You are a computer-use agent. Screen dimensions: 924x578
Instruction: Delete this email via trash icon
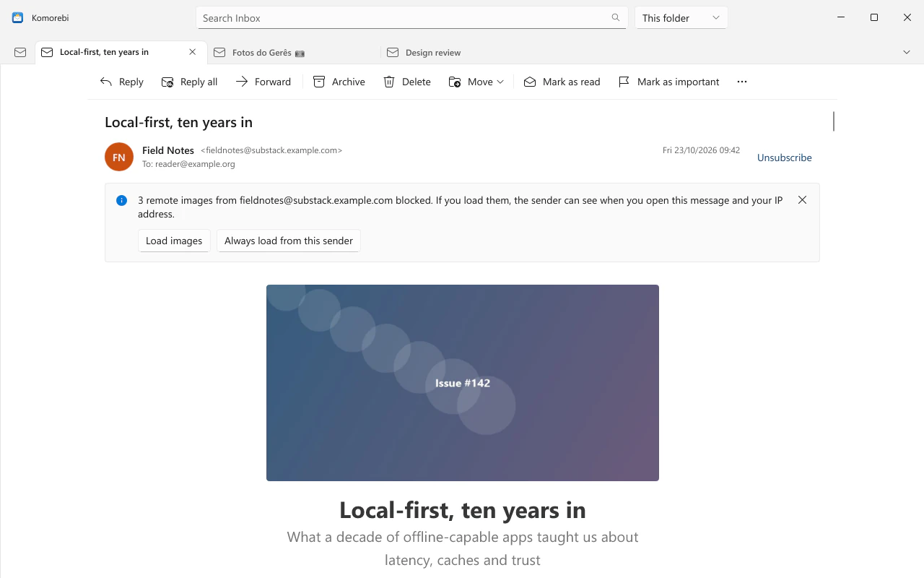389,82
